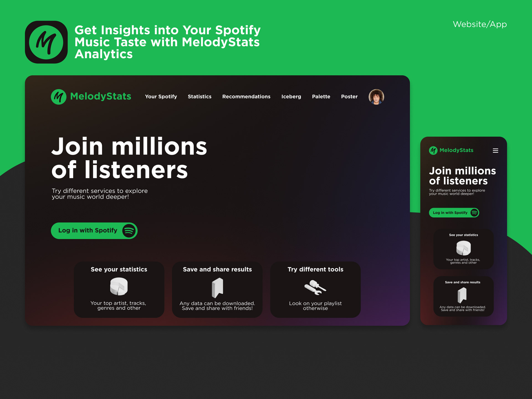Tap the mobile Log in with Spotify button
The width and height of the screenshot is (532, 399).
[454, 213]
